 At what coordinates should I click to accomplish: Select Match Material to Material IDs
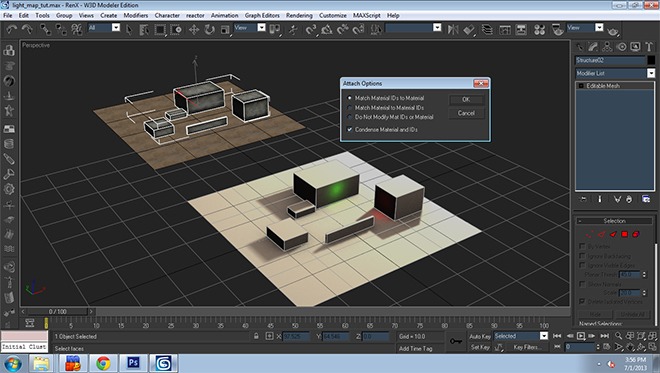pos(386,108)
